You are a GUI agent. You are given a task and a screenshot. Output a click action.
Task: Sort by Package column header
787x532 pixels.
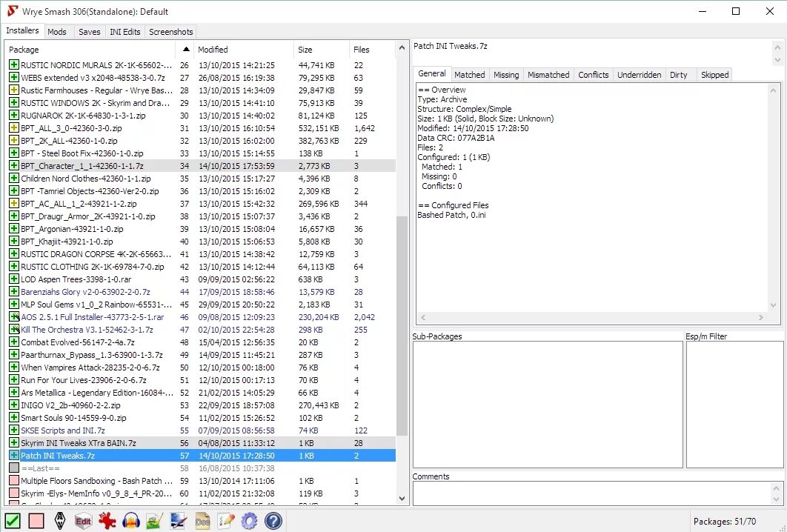90,49
